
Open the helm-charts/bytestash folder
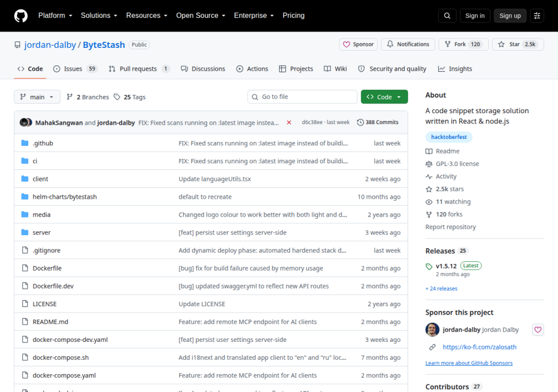(64, 197)
